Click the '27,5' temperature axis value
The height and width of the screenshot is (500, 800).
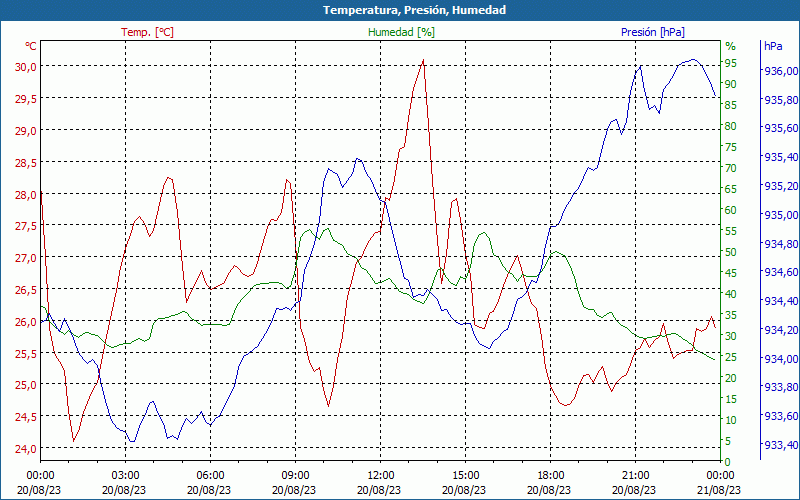pyautogui.click(x=26, y=226)
